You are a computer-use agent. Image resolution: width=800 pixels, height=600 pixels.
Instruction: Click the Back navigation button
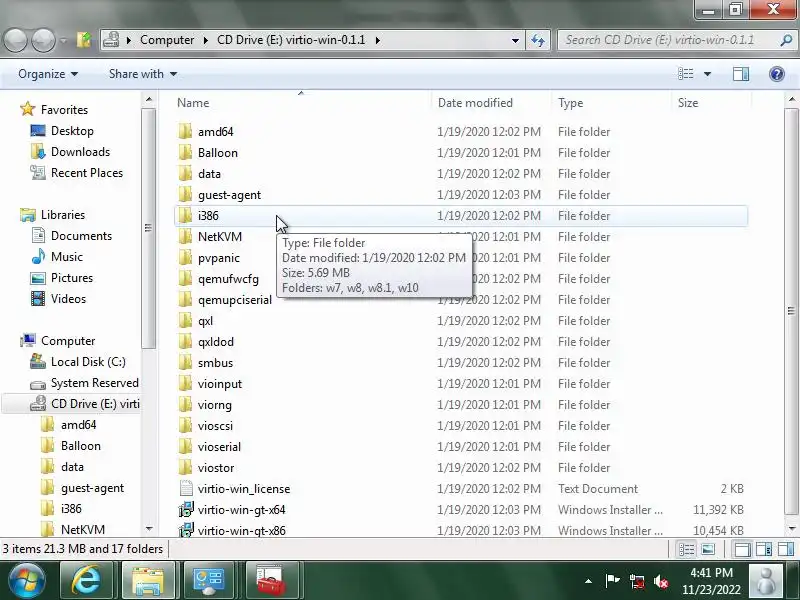15,40
